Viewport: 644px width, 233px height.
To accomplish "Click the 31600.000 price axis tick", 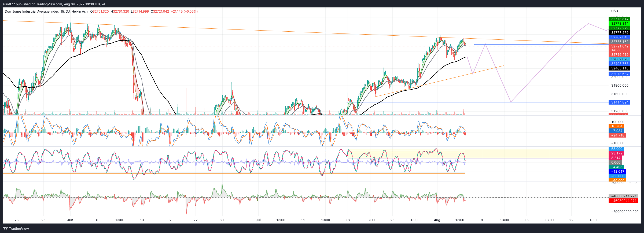I will tap(620, 94).
